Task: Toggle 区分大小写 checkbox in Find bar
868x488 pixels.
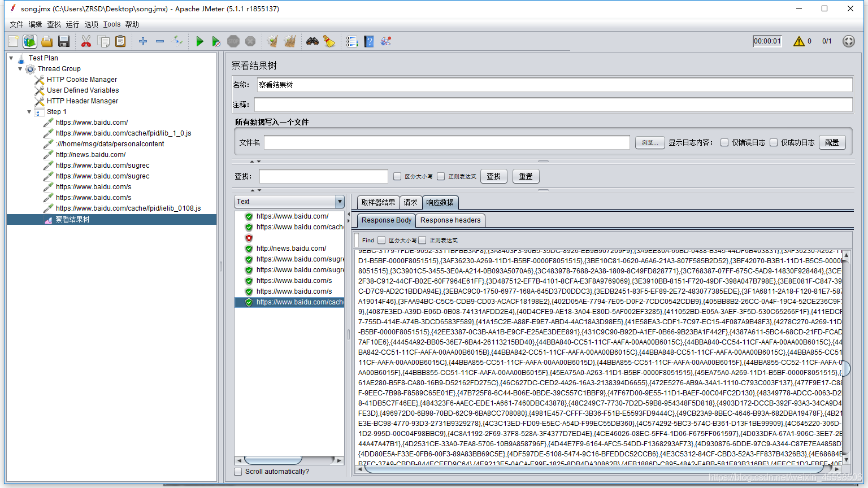Action: click(x=381, y=240)
